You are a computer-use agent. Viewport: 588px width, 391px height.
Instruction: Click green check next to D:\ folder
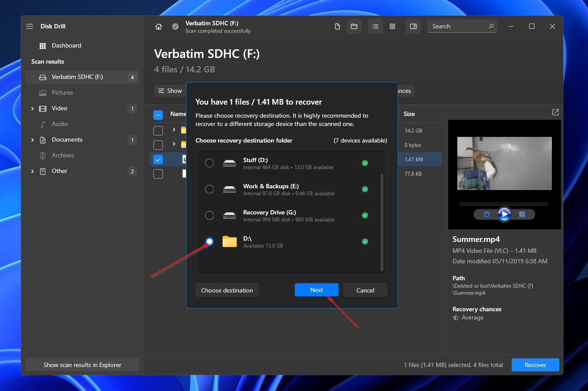[365, 241]
